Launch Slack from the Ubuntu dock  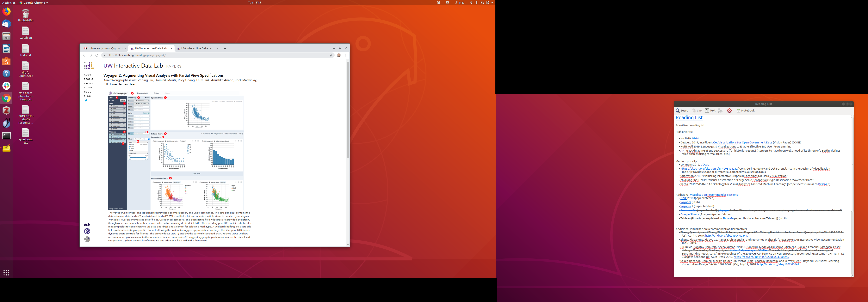point(6,86)
